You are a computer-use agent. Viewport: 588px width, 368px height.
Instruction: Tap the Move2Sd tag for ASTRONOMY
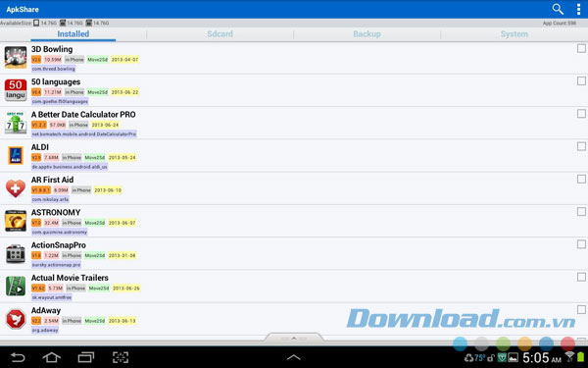[94, 223]
